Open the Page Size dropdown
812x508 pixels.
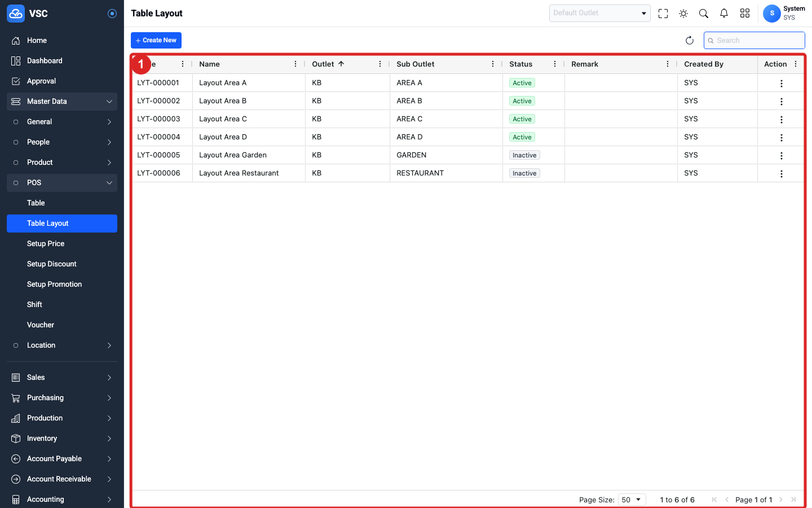632,500
